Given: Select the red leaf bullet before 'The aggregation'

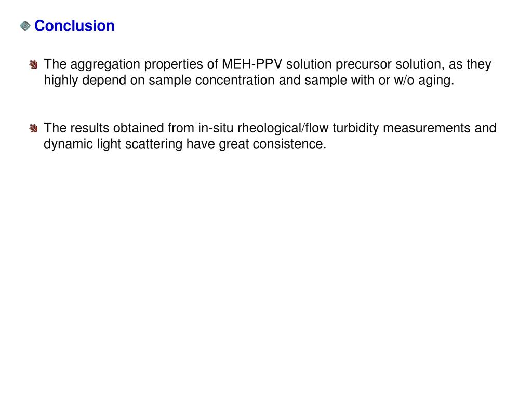Looking at the screenshot, I should 33,64.
